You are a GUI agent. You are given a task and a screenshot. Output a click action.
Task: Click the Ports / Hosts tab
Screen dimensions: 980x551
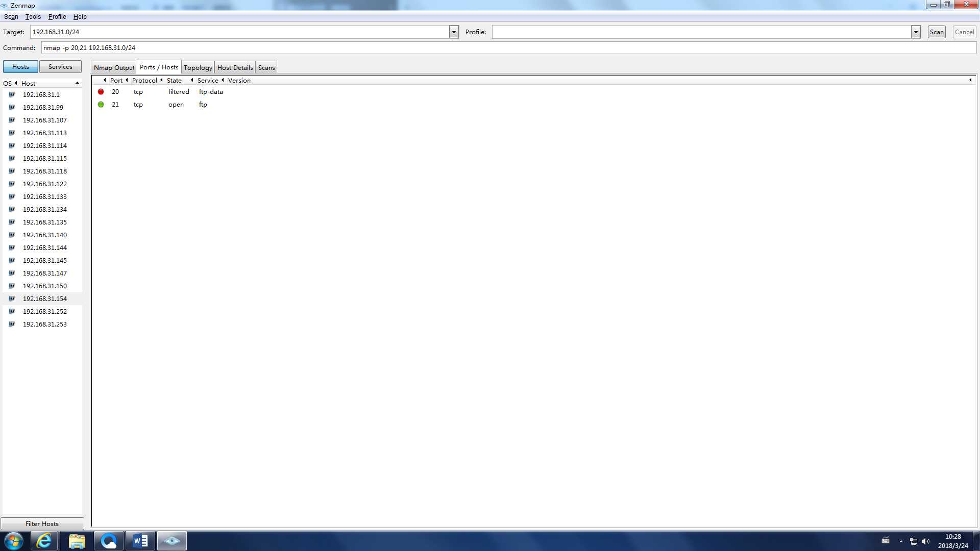click(159, 67)
